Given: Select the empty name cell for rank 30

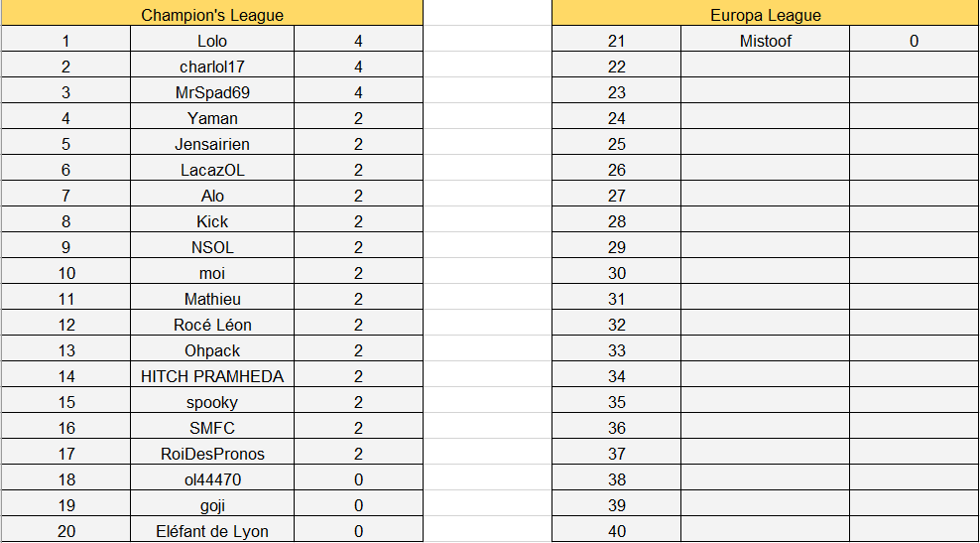Looking at the screenshot, I should (765, 273).
